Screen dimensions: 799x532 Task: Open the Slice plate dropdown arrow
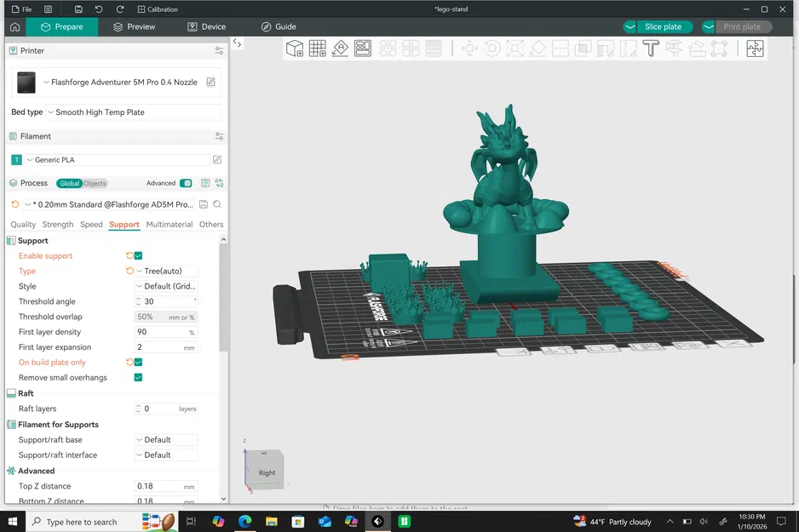tap(629, 27)
